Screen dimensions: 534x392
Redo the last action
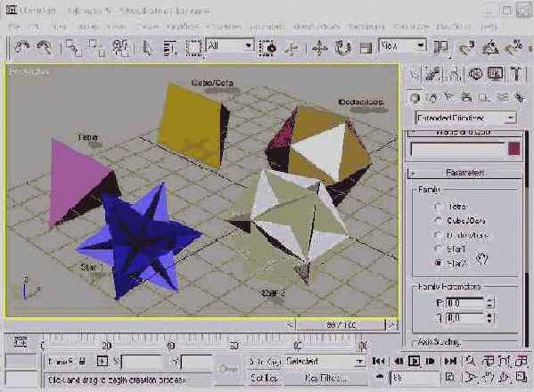(45, 47)
